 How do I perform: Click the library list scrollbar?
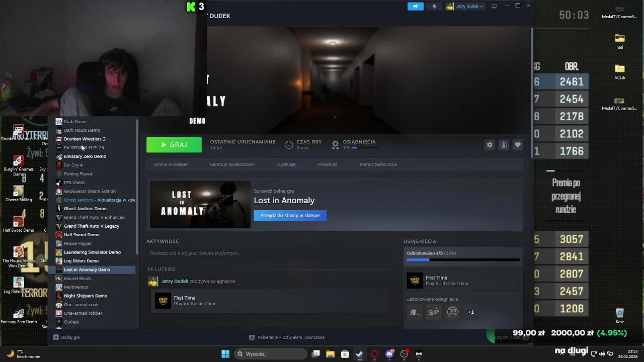(137, 187)
